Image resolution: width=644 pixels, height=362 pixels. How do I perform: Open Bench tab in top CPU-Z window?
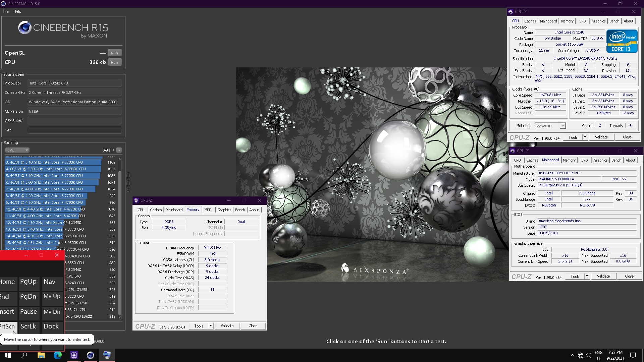614,21
